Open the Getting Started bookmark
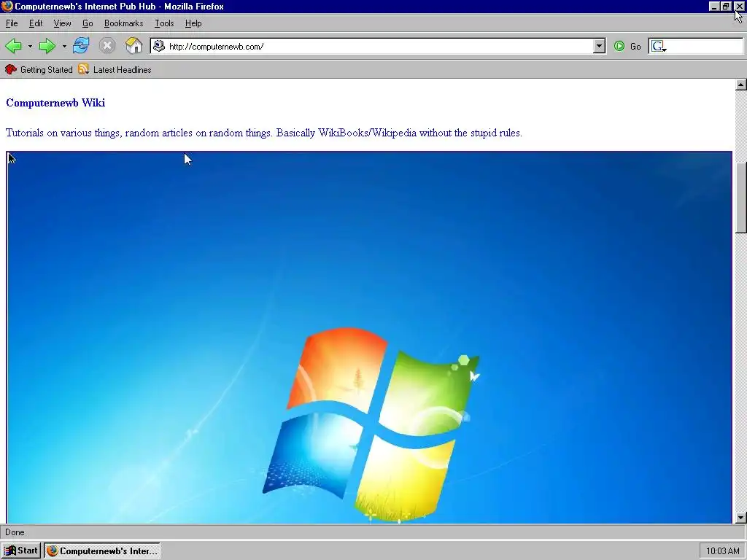Viewport: 747px width, 560px height. (39, 70)
